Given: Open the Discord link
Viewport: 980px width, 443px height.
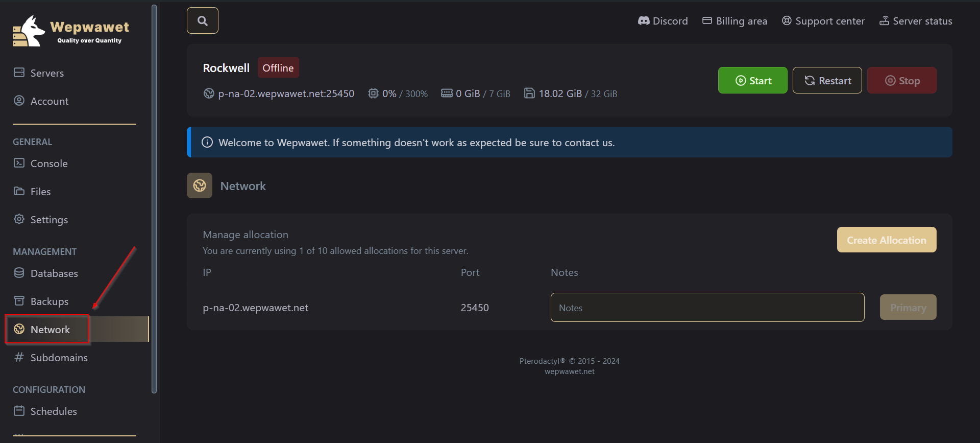Looking at the screenshot, I should point(663,21).
